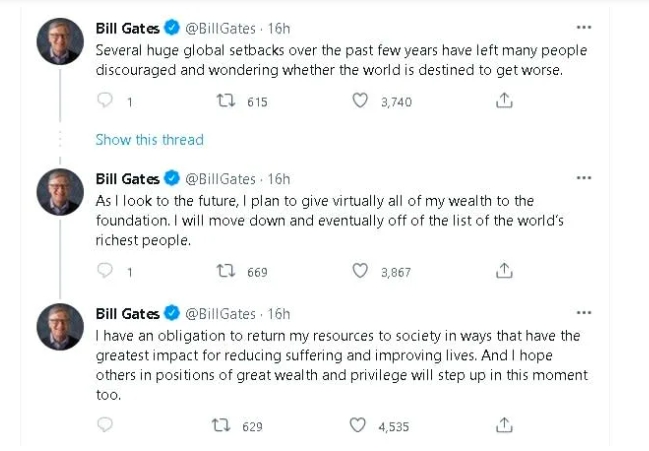This screenshot has width=649, height=451.
Task: Share the first tweet about global setbacks
Action: tap(505, 101)
